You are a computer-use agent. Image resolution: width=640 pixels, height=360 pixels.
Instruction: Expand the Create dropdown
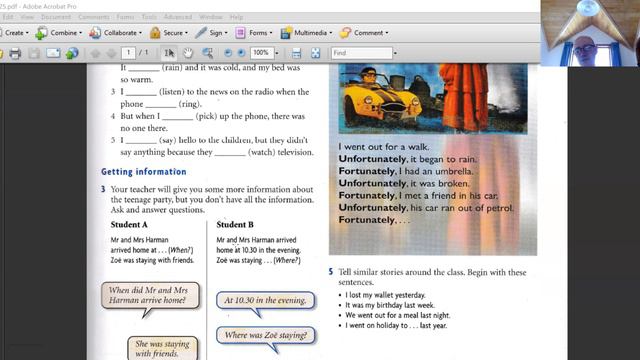click(27, 33)
